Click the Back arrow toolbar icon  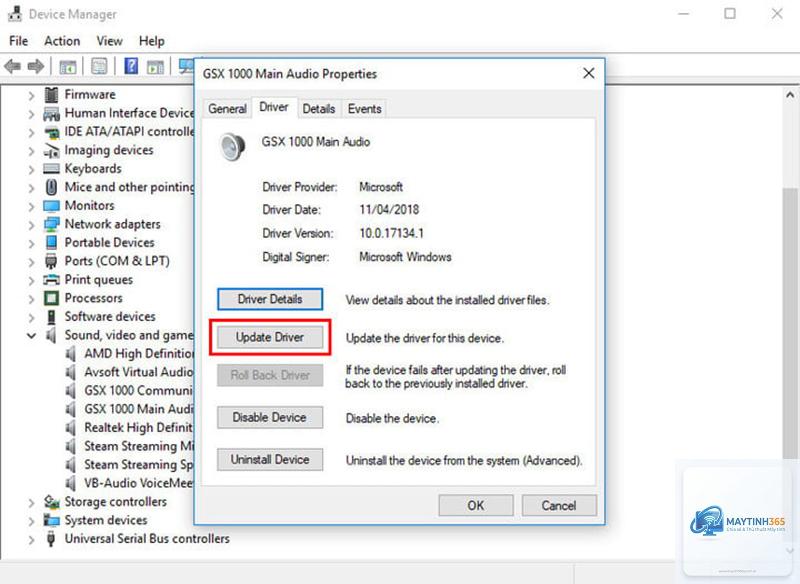pos(12,66)
